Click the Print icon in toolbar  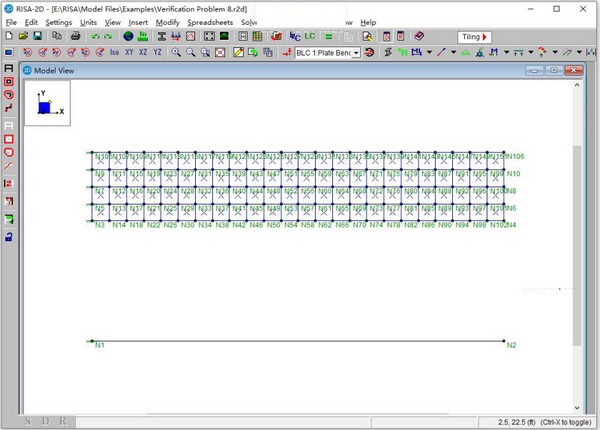[x=75, y=36]
